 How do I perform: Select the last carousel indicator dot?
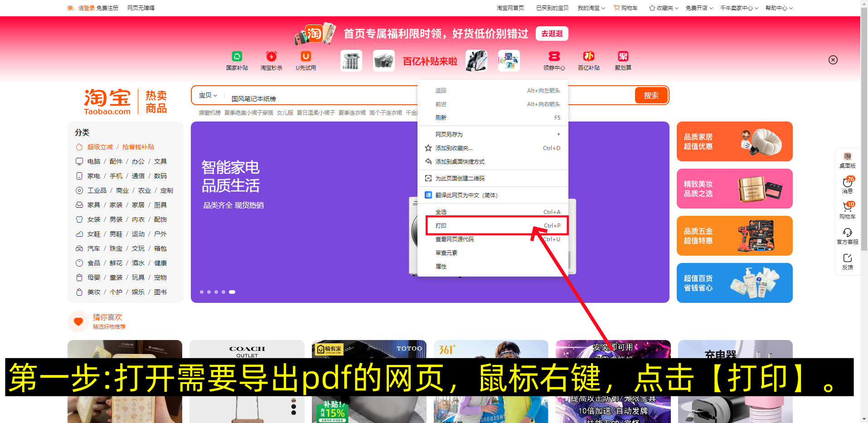[x=232, y=292]
